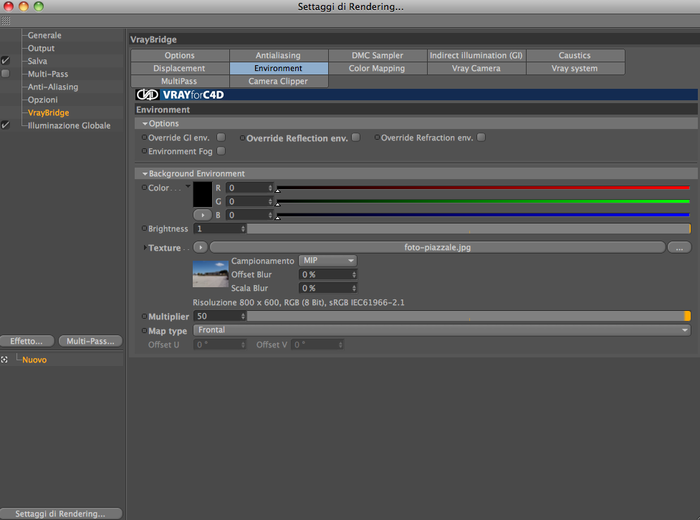Toggle the Override Reflection env. checkbox

click(356, 137)
